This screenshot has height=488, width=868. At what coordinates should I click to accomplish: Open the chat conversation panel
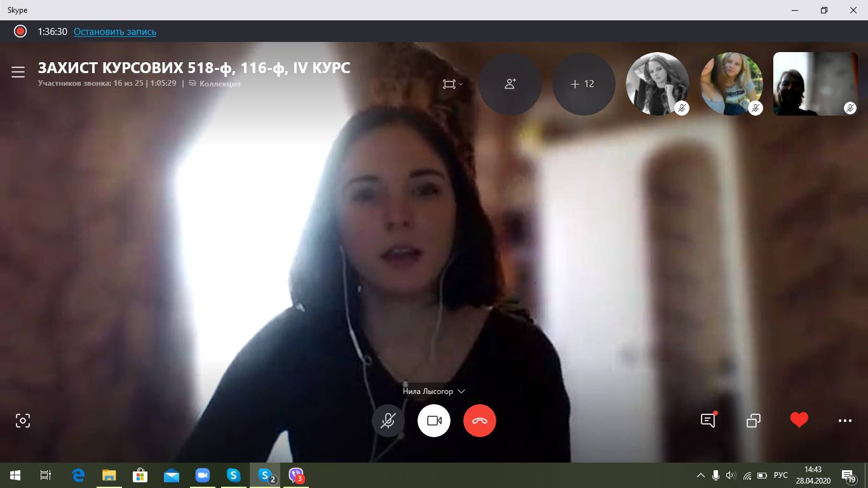tap(707, 421)
